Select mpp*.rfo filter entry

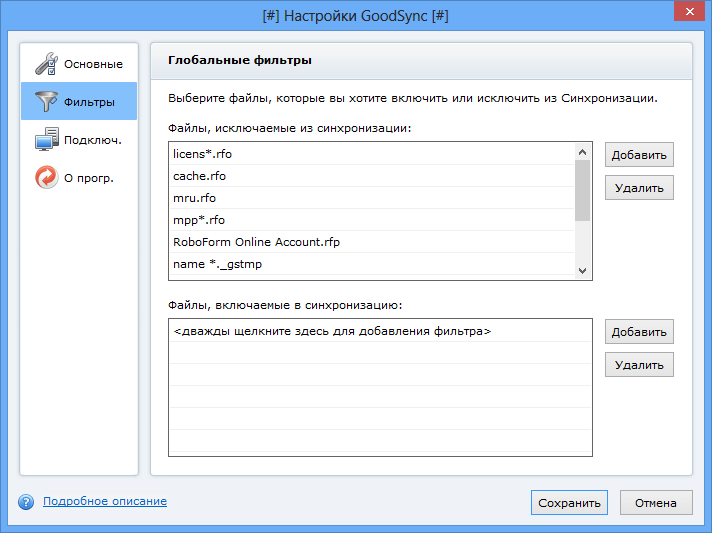point(372,220)
